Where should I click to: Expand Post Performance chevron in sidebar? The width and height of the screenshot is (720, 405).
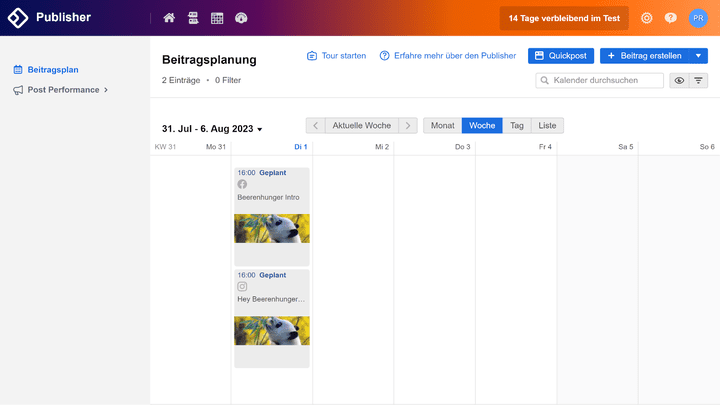click(x=106, y=90)
